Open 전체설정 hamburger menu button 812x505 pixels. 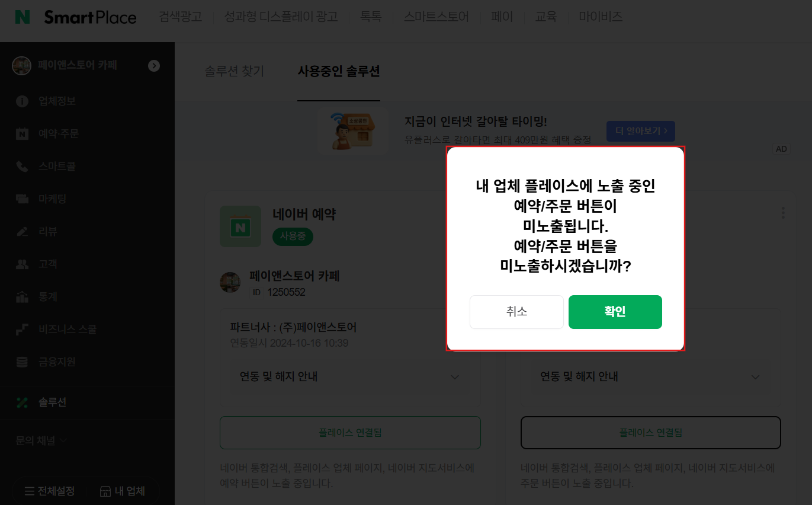[x=49, y=491]
